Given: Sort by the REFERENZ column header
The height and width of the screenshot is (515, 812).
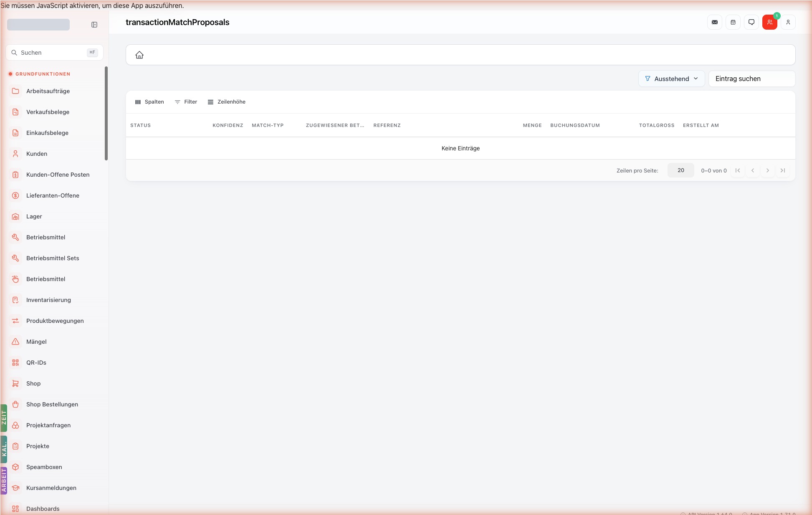Looking at the screenshot, I should point(387,125).
